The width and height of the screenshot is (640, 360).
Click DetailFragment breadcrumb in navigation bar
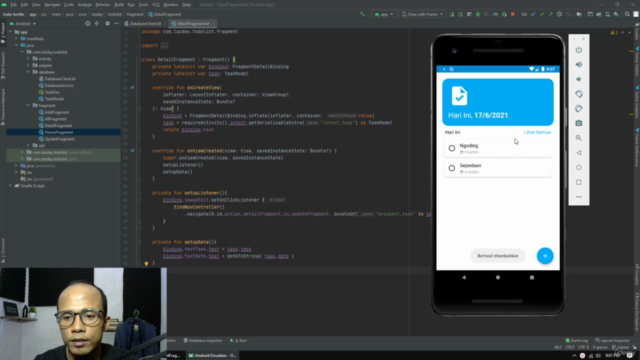tap(164, 14)
